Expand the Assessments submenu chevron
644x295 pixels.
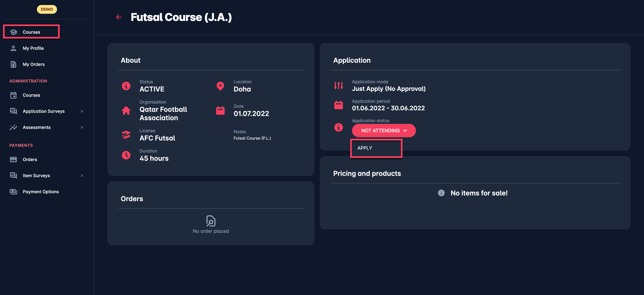(82, 127)
